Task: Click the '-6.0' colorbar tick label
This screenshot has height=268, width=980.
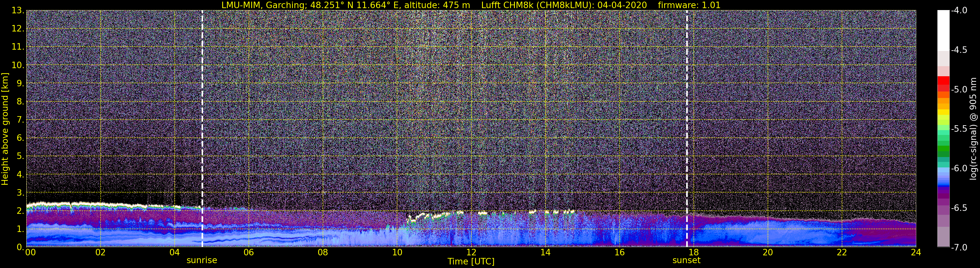Action: click(x=959, y=168)
